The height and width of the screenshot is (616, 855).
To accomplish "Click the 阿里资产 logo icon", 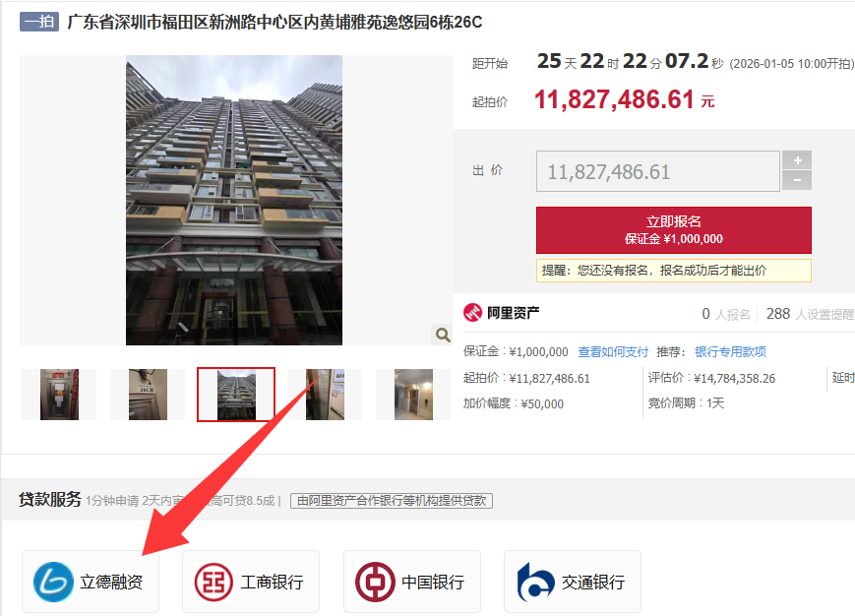I will [472, 312].
